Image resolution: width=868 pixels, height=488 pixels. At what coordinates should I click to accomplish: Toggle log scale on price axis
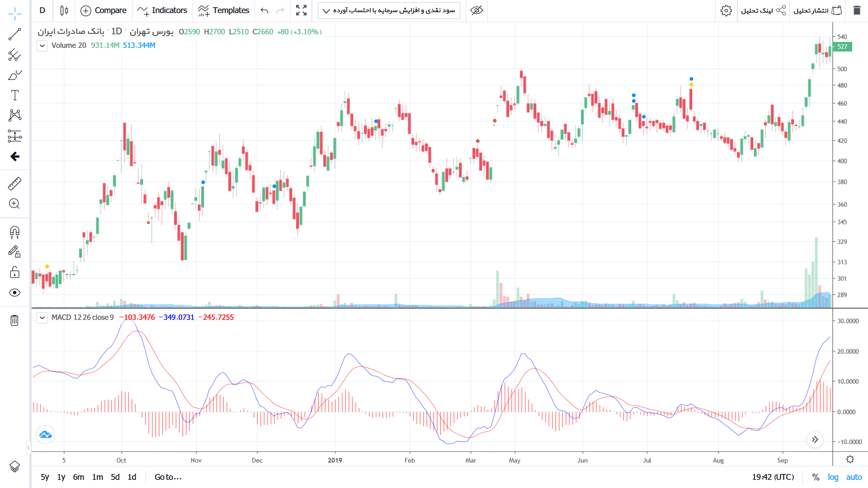[x=833, y=477]
